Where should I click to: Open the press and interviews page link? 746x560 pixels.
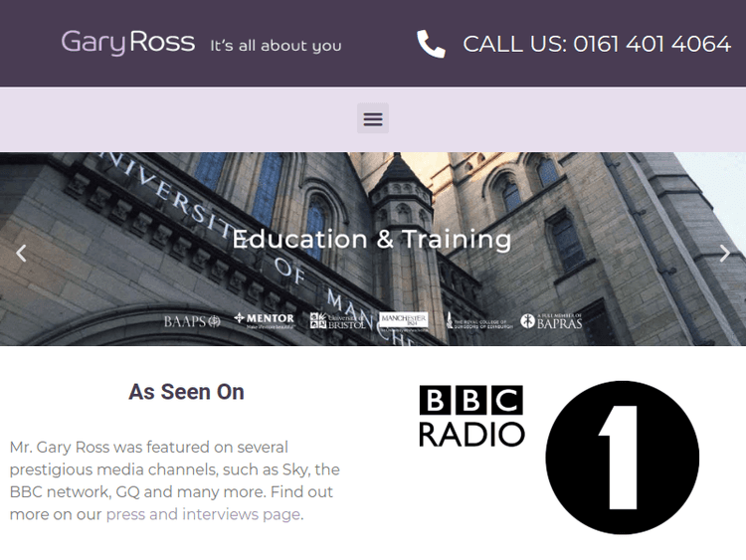pyautogui.click(x=203, y=514)
